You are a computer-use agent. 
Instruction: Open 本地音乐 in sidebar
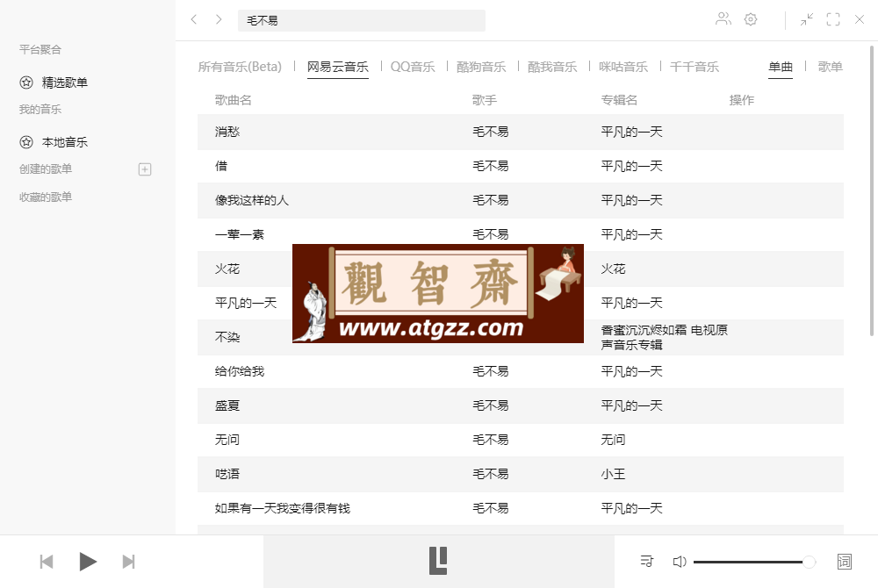click(65, 142)
